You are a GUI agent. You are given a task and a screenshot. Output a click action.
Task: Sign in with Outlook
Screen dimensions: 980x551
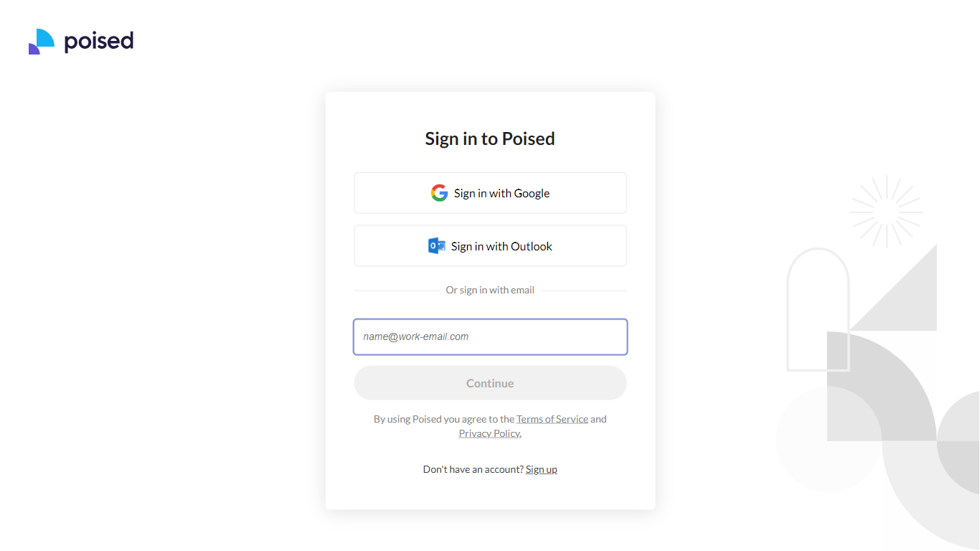pyautogui.click(x=490, y=246)
